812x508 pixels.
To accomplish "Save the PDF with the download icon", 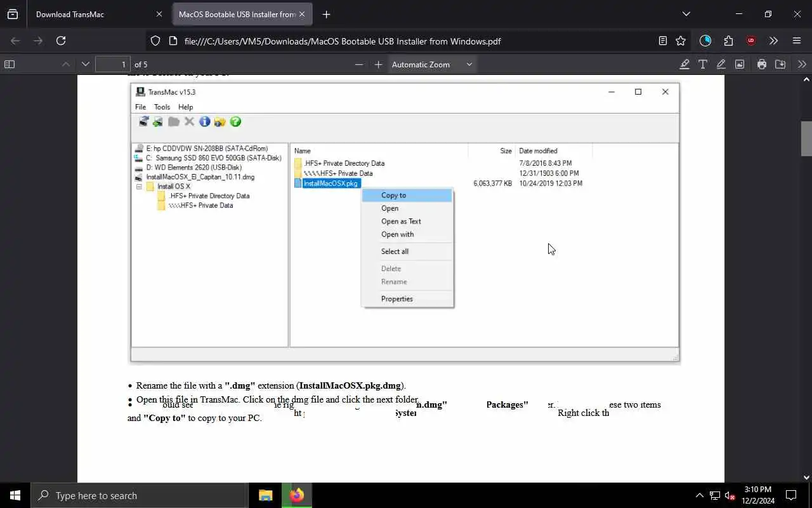I will (x=780, y=64).
